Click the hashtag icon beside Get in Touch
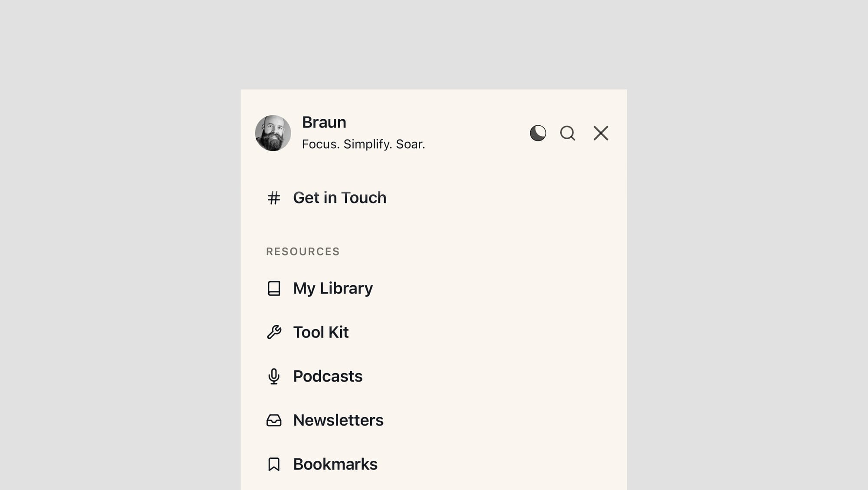 pos(273,198)
